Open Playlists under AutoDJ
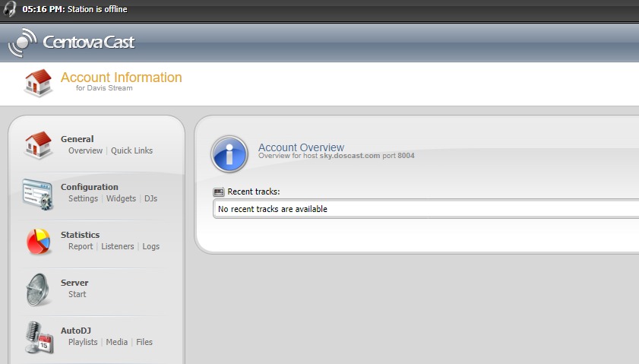 [x=83, y=342]
